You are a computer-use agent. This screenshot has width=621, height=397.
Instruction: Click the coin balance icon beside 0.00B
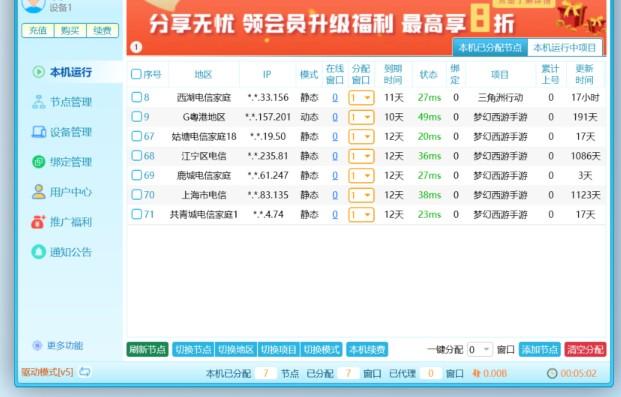[476, 373]
